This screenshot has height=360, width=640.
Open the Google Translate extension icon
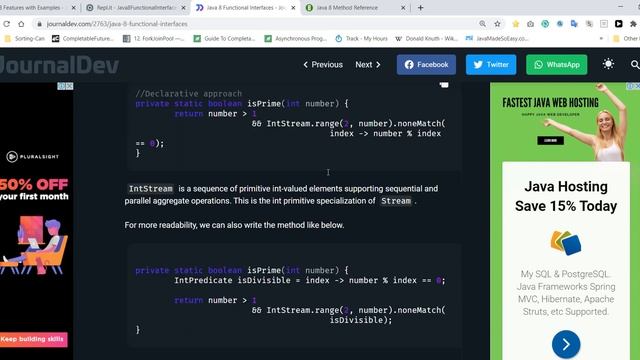tap(574, 24)
